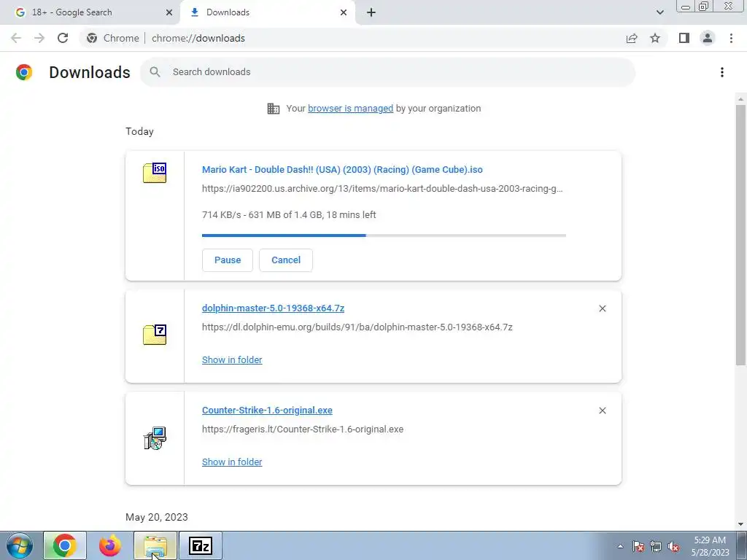Click the Mario Kart ISO file icon
This screenshot has width=747, height=560.
155,172
